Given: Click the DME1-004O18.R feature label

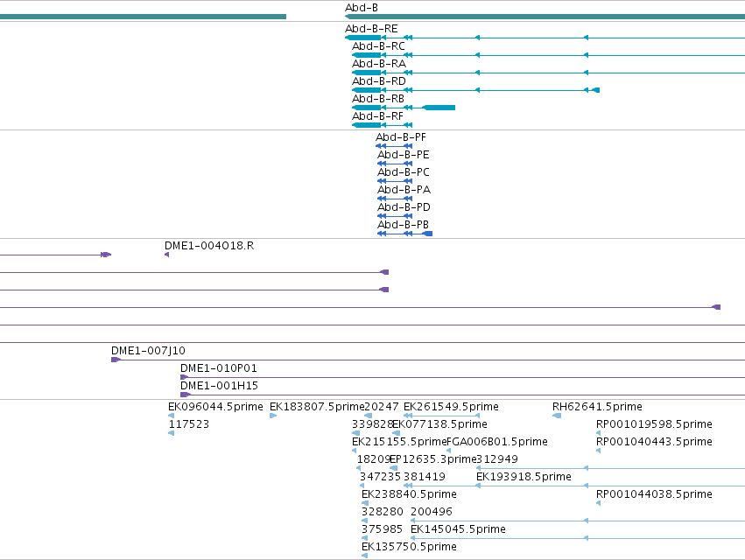Looking at the screenshot, I should (209, 246).
